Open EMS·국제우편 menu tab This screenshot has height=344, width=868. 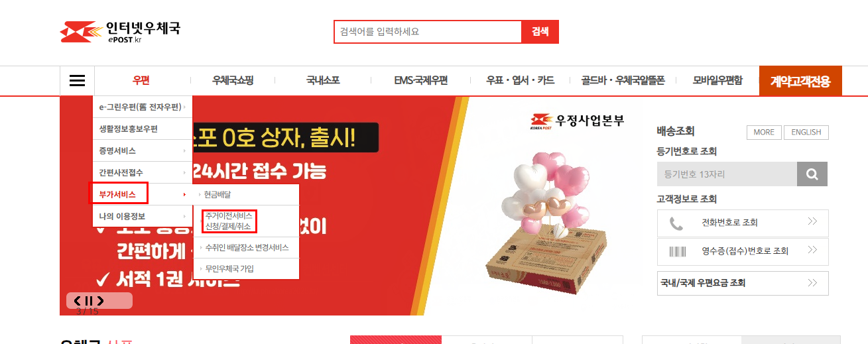click(421, 81)
